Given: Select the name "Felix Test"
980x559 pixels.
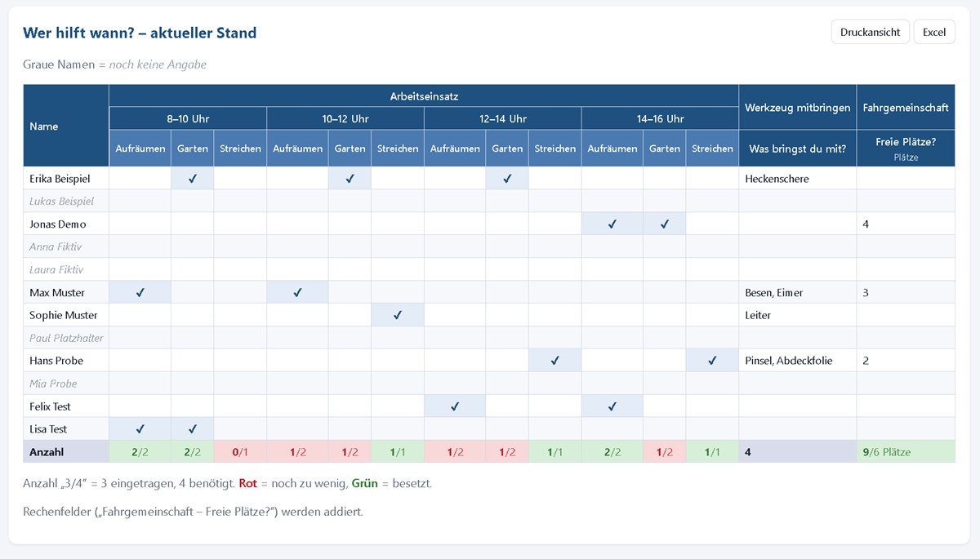Looking at the screenshot, I should (51, 407).
